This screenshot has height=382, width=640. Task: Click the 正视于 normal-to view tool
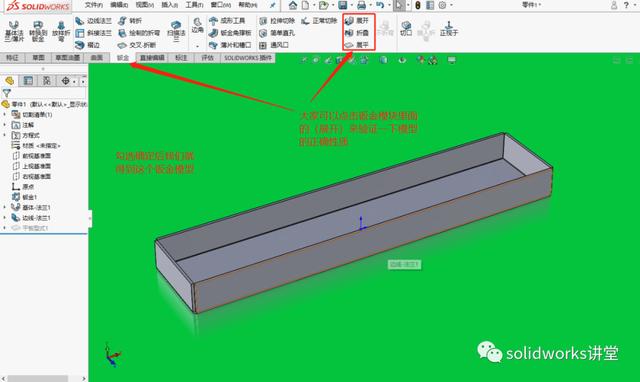tap(449, 29)
